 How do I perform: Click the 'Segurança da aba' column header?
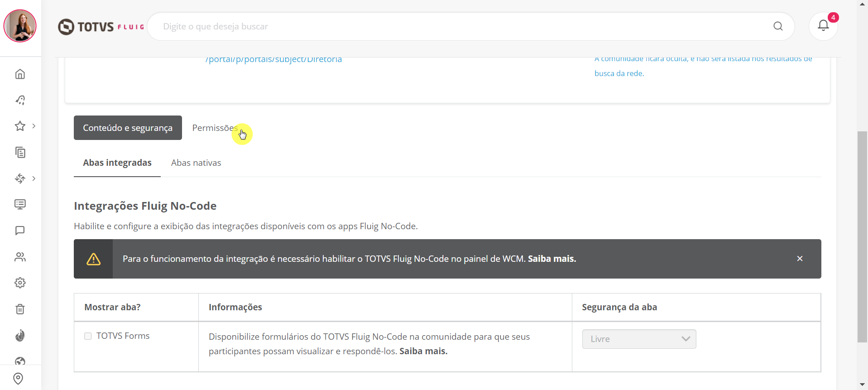(619, 307)
